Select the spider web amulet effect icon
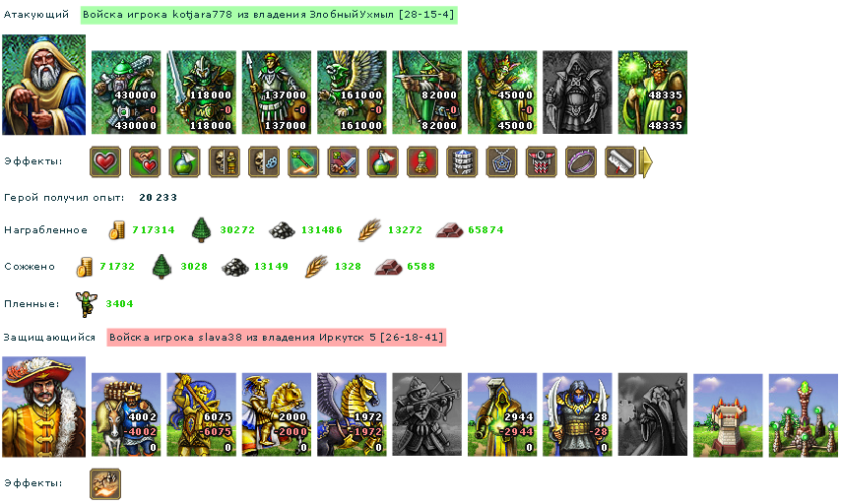This screenshot has width=841, height=504. [x=501, y=161]
